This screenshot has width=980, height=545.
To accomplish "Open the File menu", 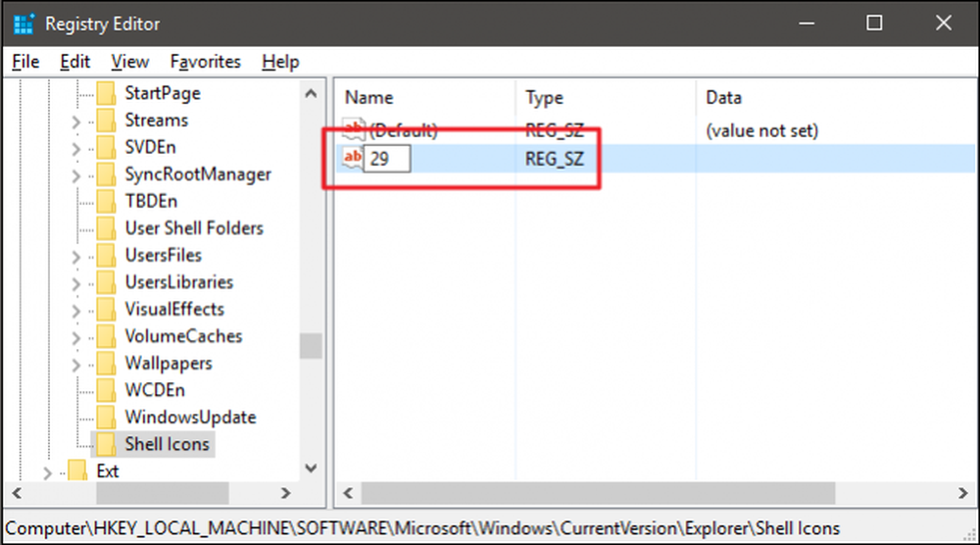I will (25, 62).
